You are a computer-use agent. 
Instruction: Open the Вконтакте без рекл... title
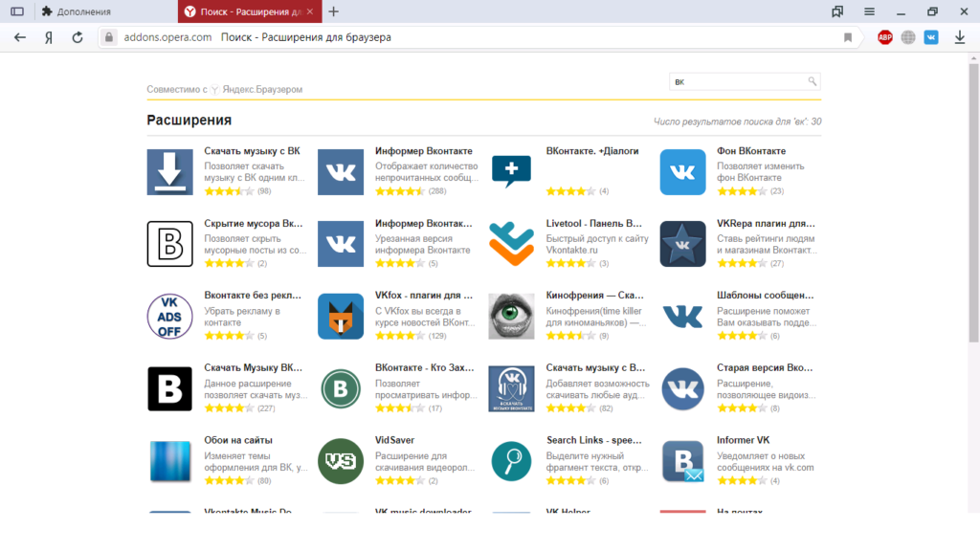253,296
